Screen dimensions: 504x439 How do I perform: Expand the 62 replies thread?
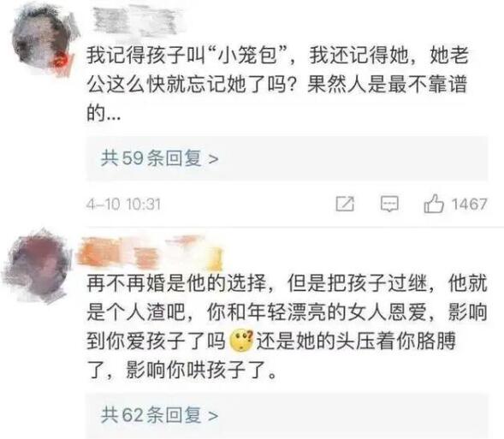[x=160, y=414]
